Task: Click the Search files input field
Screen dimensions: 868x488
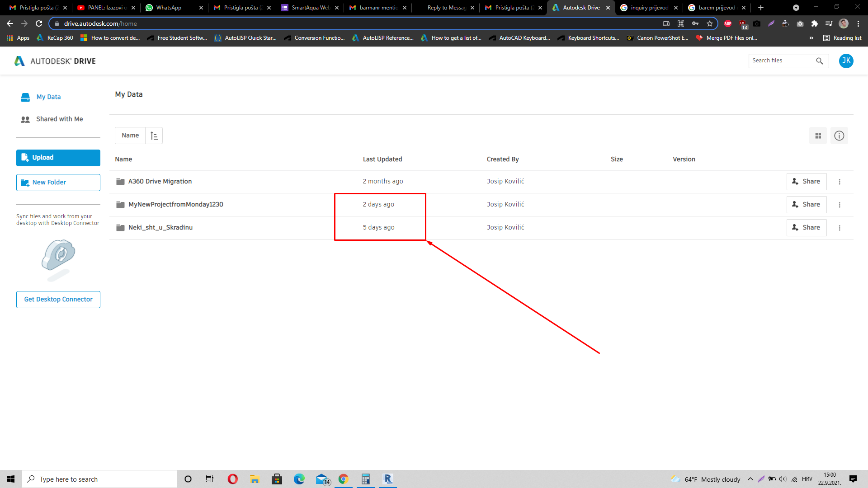Action: click(782, 61)
